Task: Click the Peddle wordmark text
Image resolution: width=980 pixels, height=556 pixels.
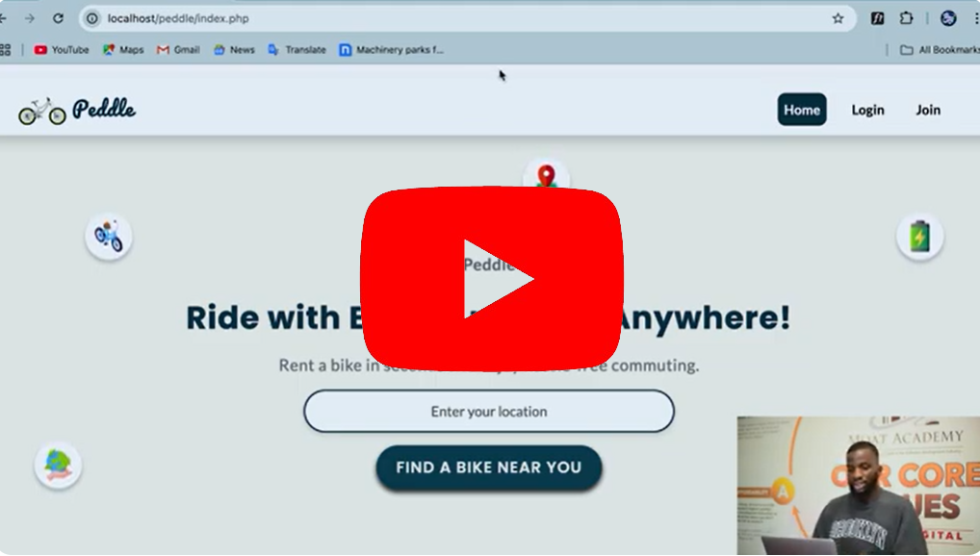Action: [x=104, y=109]
